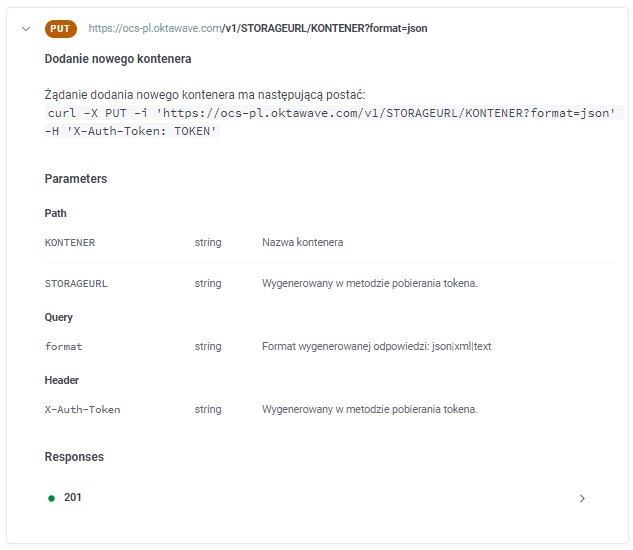The width and height of the screenshot is (633, 550).
Task: Click the STORAGEURL path parameter name
Action: pos(76,283)
